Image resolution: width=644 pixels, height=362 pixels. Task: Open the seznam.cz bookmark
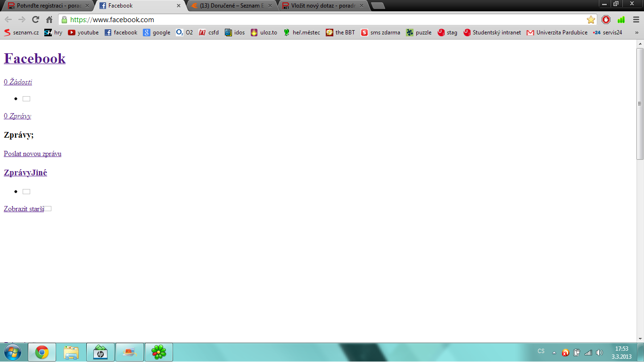click(21, 33)
